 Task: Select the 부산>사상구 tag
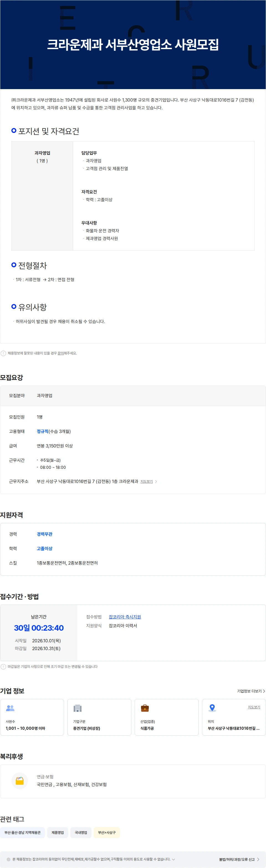pos(107,832)
